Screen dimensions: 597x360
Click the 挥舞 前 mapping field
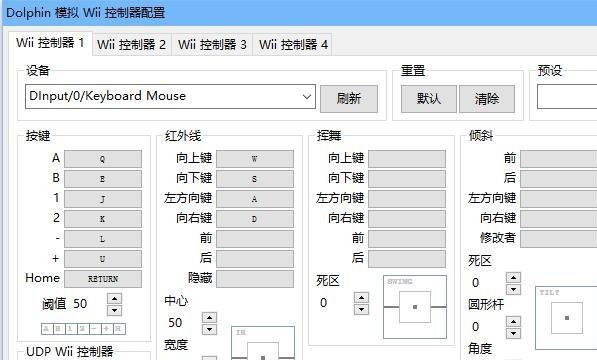tap(407, 239)
